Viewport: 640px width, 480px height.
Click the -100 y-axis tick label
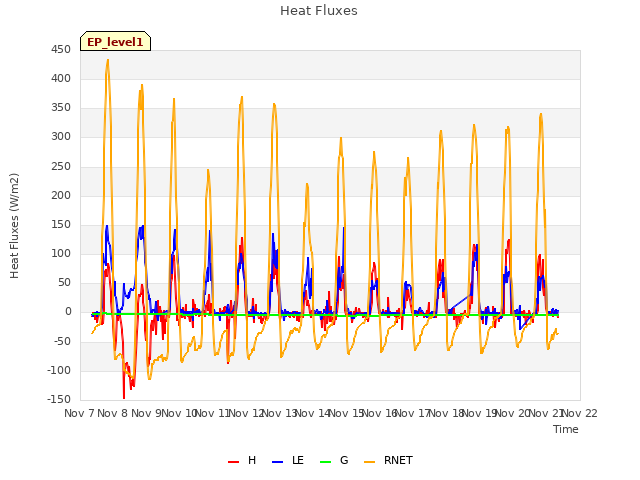click(x=59, y=371)
